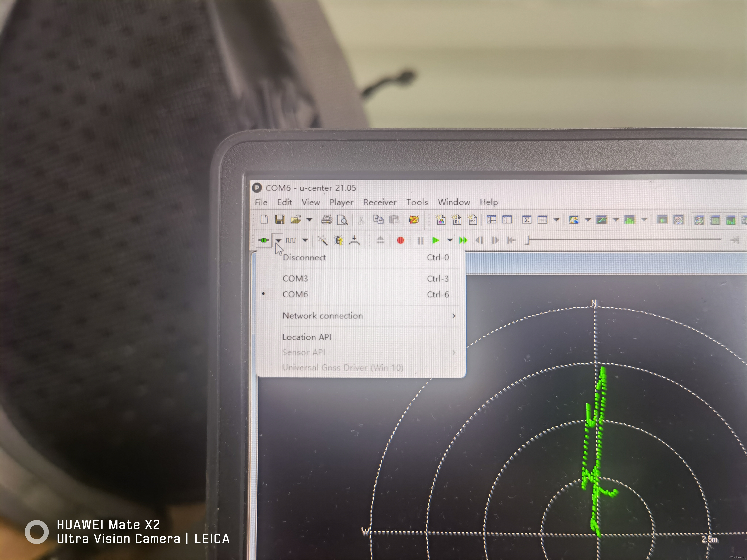Image resolution: width=747 pixels, height=560 pixels.
Task: Click the download arrow icon beside bug
Action: pyautogui.click(x=354, y=240)
